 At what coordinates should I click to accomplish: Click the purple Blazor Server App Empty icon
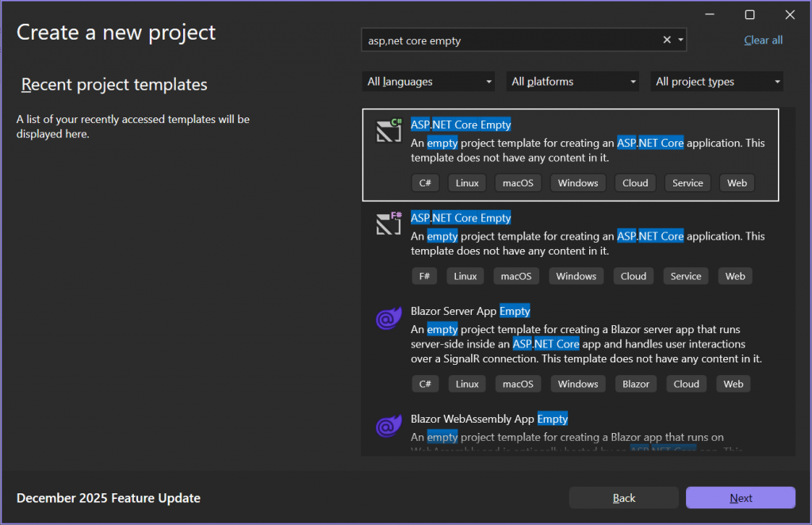click(x=388, y=318)
